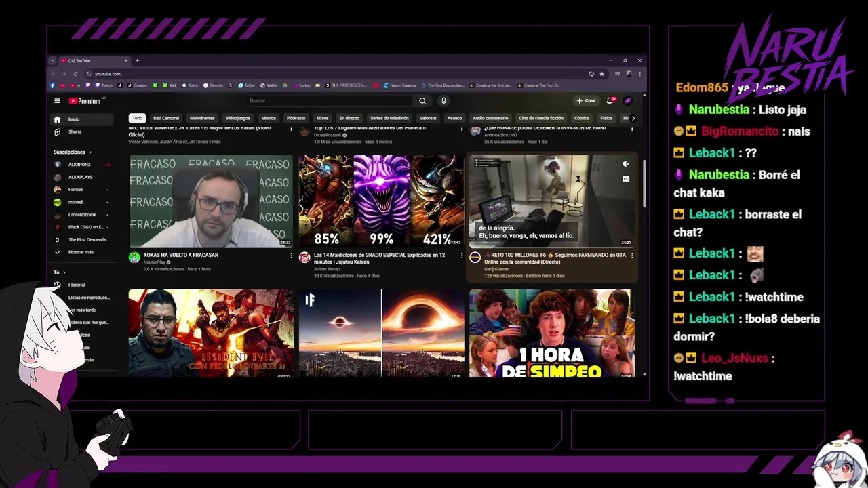
Task: Open the 1 HORA DE SIMPEO thumbnail
Action: pyautogui.click(x=551, y=333)
